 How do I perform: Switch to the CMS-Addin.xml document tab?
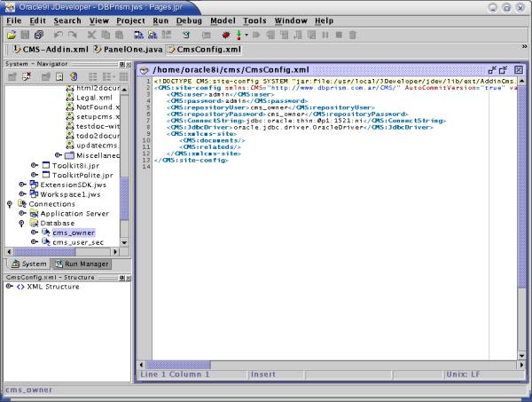pos(51,50)
